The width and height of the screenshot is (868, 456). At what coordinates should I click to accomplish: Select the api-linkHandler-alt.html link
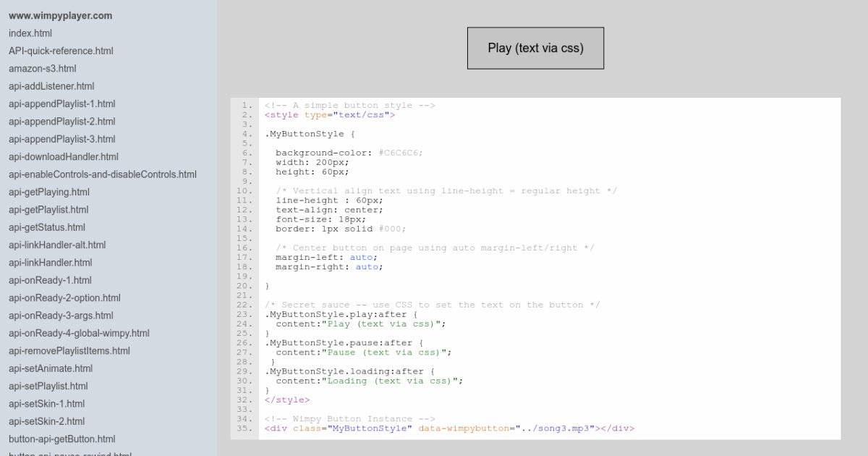point(57,245)
